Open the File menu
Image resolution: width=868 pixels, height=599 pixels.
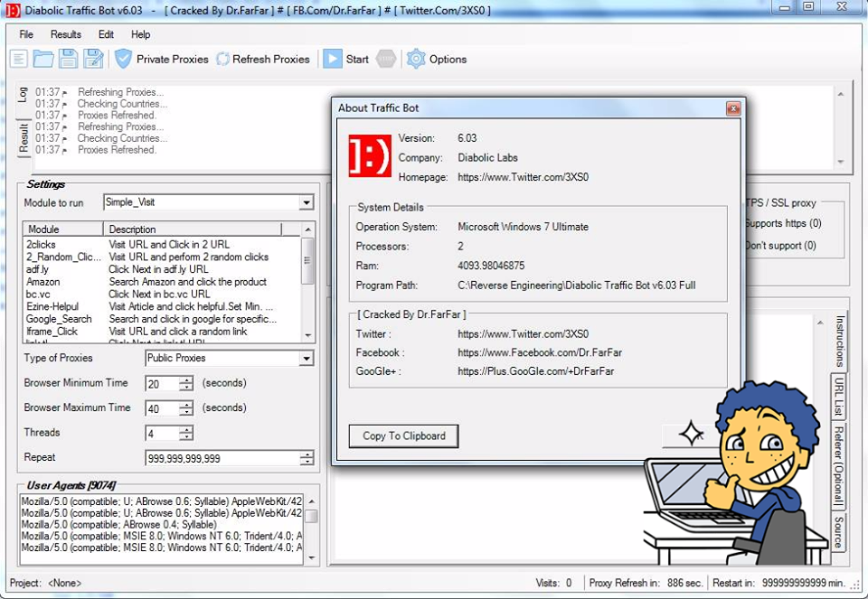26,34
